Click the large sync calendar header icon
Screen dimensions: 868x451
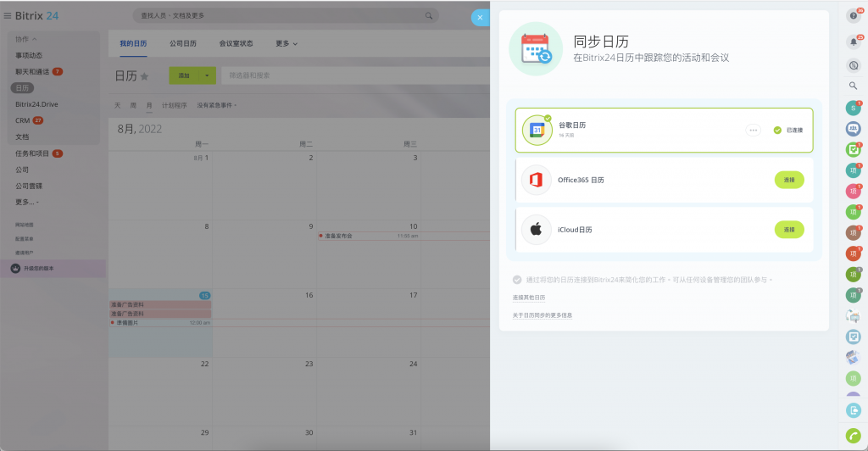(536, 48)
